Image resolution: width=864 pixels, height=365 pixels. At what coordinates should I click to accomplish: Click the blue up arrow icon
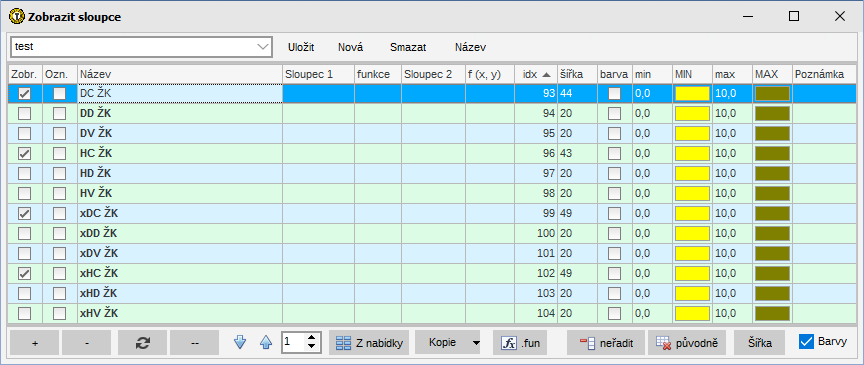[266, 342]
